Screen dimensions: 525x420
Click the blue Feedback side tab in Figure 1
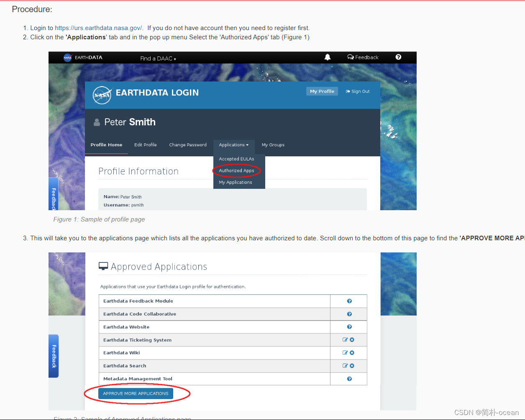[x=54, y=194]
